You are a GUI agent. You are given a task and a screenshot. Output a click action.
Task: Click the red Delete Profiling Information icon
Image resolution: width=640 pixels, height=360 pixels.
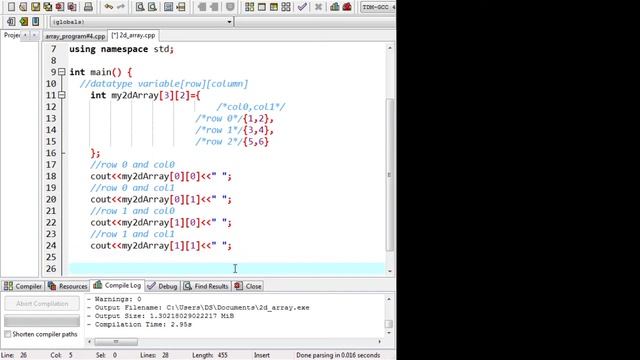click(347, 7)
